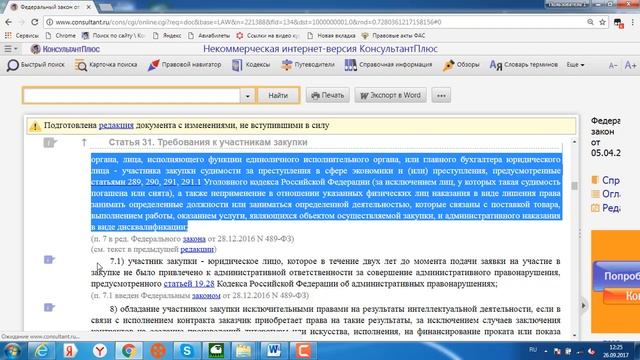Open the three-dots more options button
The image size is (640, 360).
coord(441,96)
